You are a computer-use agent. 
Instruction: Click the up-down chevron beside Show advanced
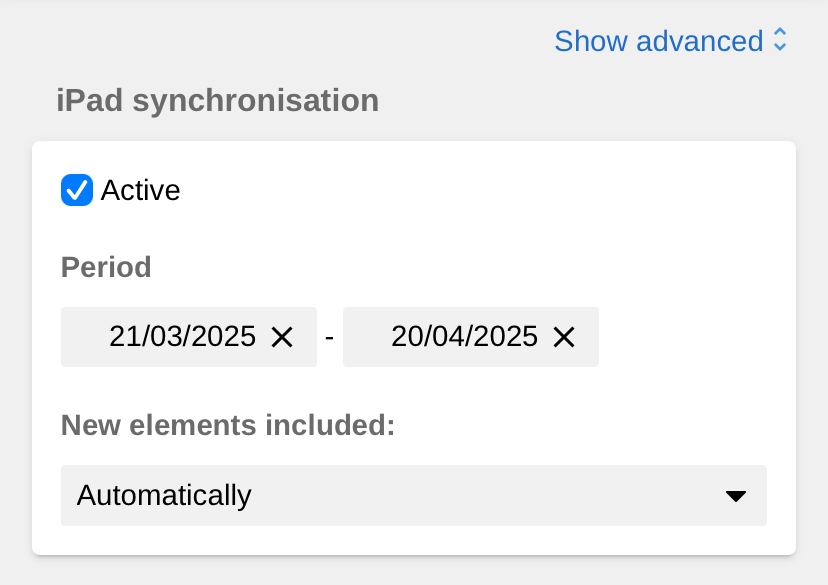tap(780, 41)
